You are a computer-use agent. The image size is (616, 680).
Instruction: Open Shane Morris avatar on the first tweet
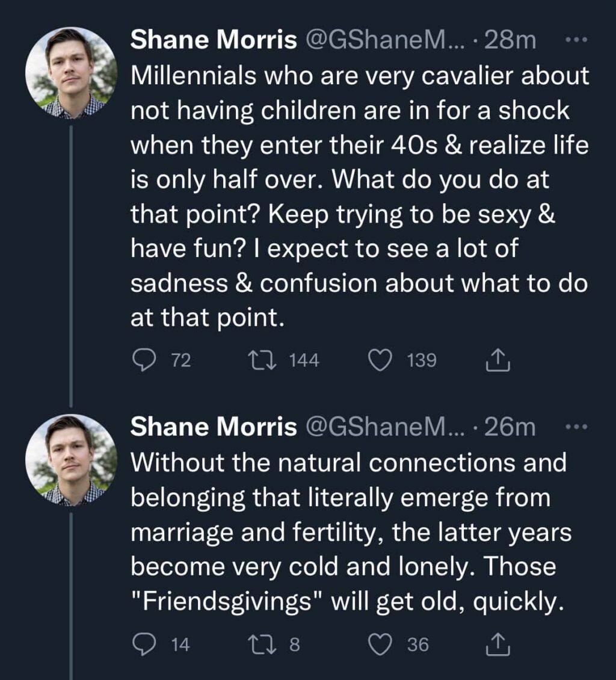pos(71,73)
